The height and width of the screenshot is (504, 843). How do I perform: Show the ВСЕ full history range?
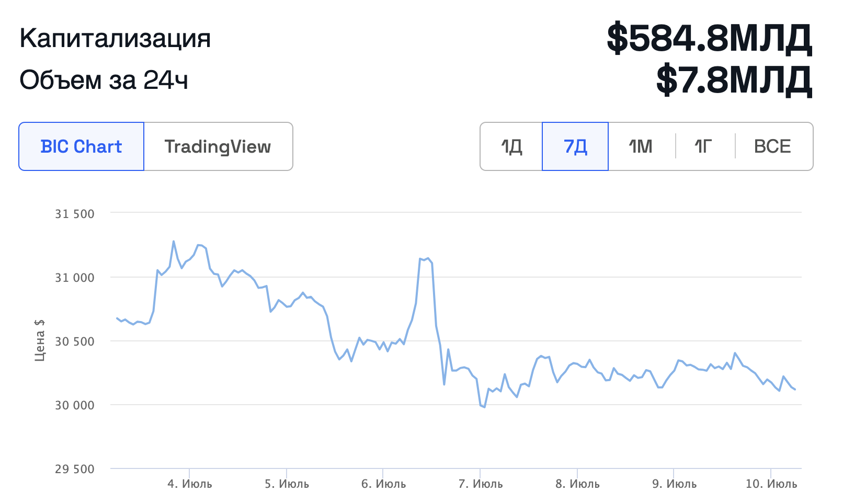coord(773,146)
